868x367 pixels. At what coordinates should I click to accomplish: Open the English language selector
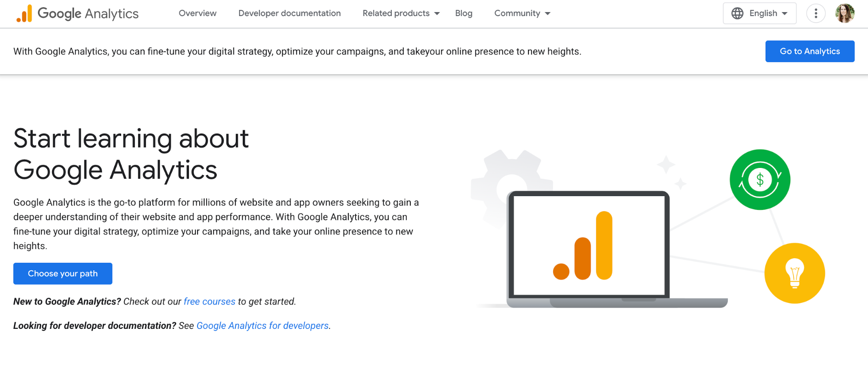(x=759, y=13)
